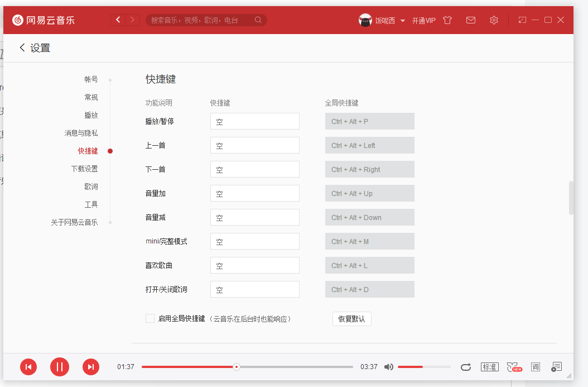
Task: Click the 恢复默认 button
Action: pos(351,318)
